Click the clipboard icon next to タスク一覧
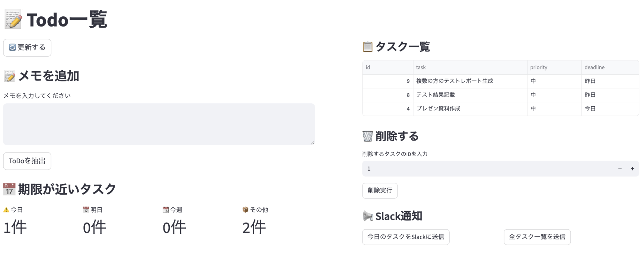 point(367,47)
